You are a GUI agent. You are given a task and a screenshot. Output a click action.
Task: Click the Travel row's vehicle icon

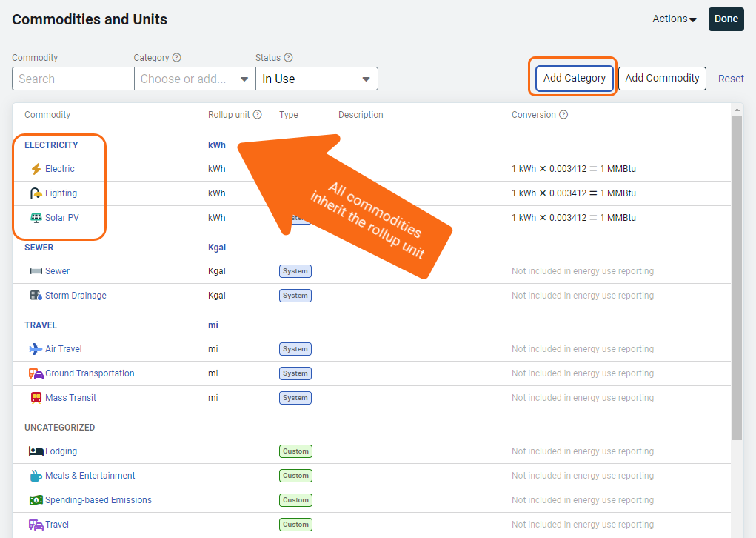click(x=36, y=525)
